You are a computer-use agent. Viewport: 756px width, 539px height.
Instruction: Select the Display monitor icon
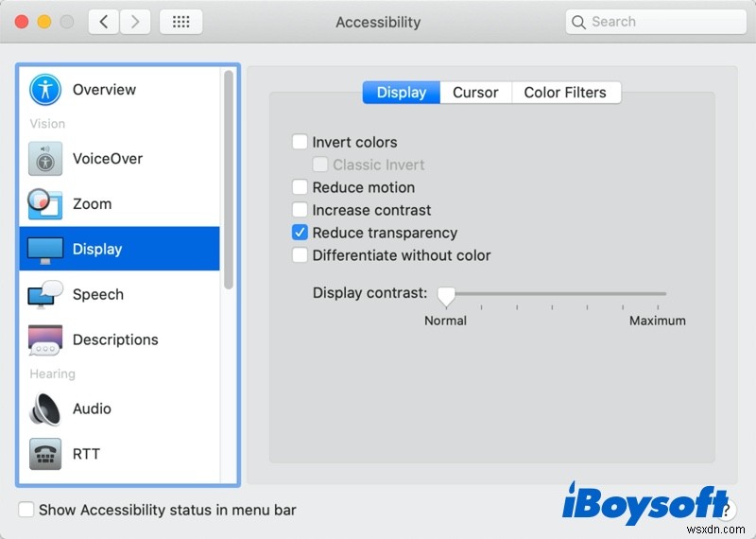point(45,250)
